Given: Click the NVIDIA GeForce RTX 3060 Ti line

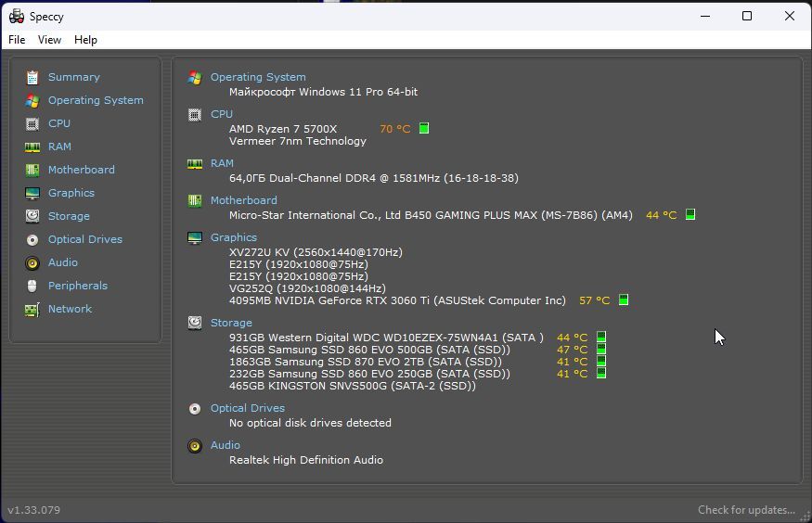Looking at the screenshot, I should tap(397, 300).
